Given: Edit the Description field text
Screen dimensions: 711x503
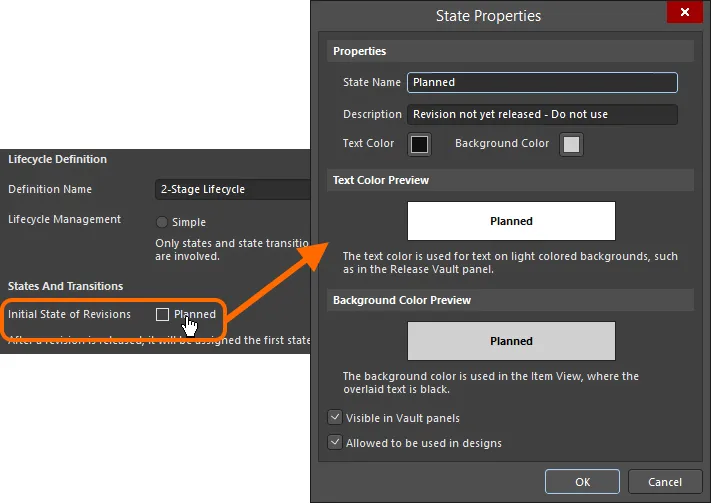Looking at the screenshot, I should click(542, 114).
